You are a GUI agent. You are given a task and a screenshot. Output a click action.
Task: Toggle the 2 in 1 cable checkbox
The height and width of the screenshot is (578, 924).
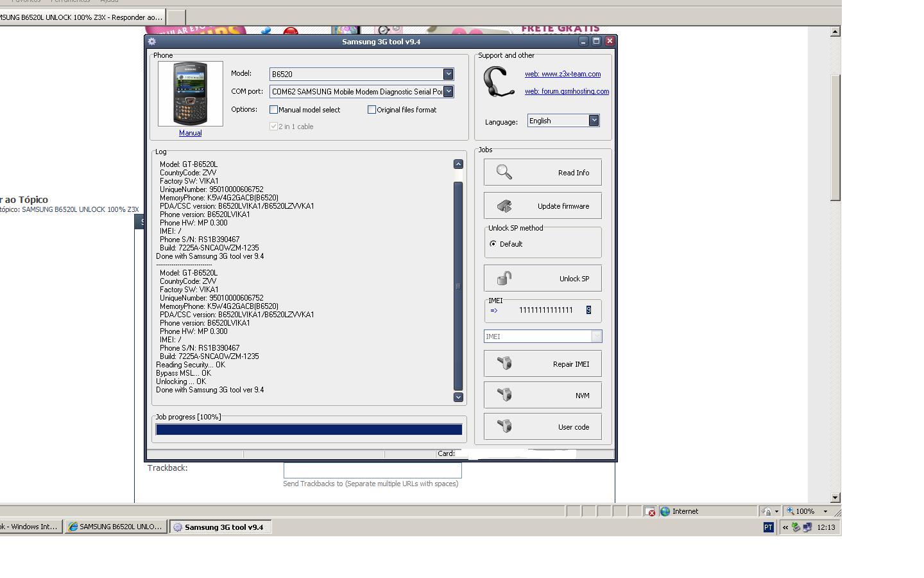273,127
